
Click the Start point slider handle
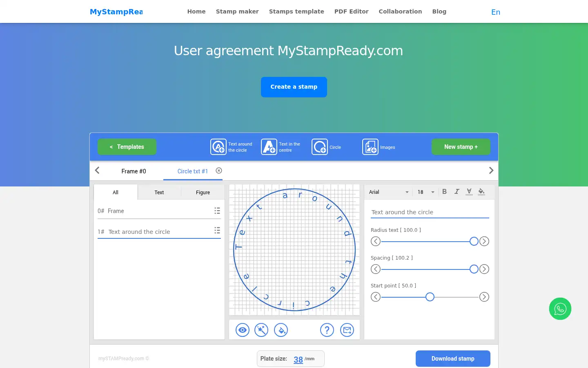[x=430, y=297]
